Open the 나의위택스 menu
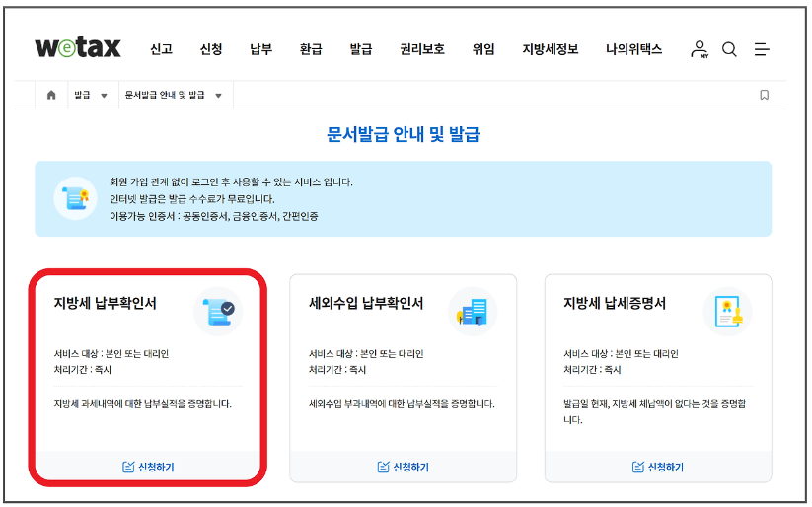812x507 pixels. pyautogui.click(x=633, y=49)
